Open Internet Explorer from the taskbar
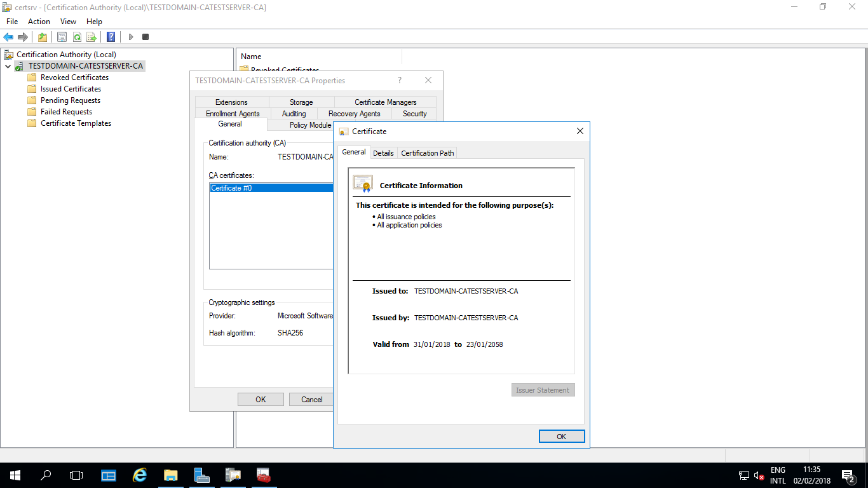This screenshot has width=868, height=488. (x=139, y=475)
